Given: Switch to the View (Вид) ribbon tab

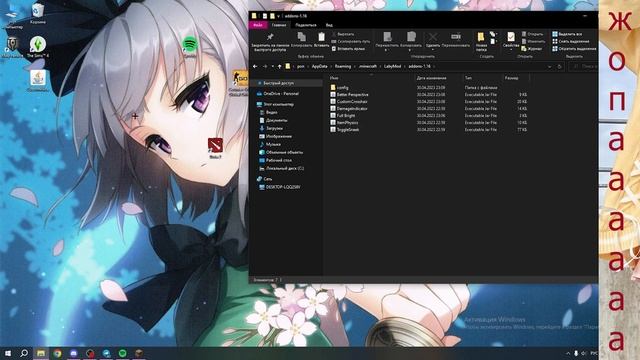Looking at the screenshot, I should point(329,25).
